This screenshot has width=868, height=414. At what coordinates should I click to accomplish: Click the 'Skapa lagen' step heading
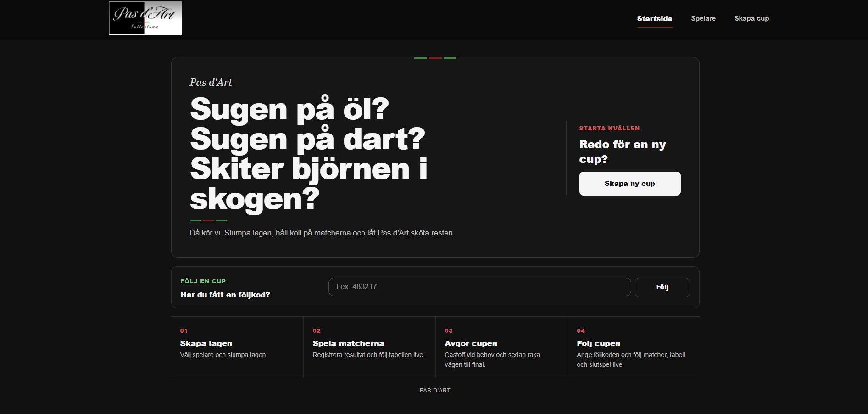point(206,343)
